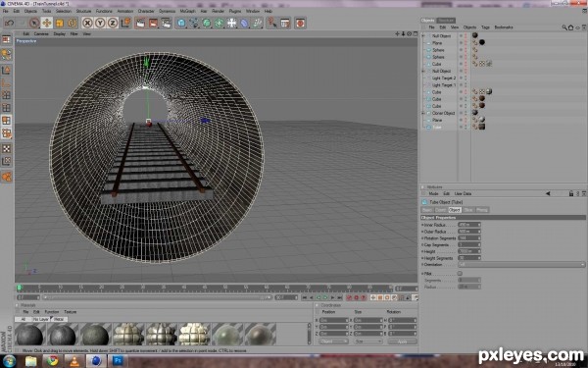
Task: Enable the Fillet checkbox
Action: [x=460, y=274]
